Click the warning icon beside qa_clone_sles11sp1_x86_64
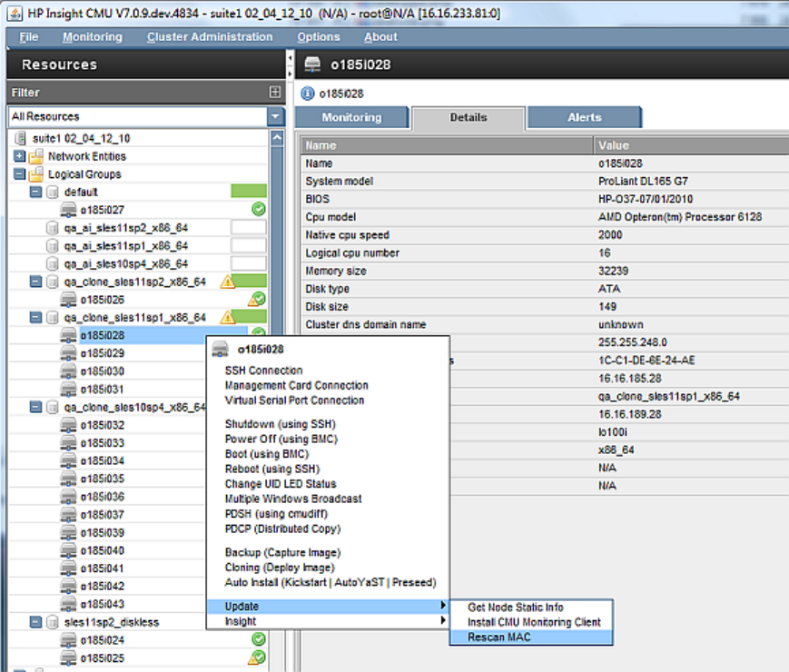Screen dimensions: 789x672 228,318
